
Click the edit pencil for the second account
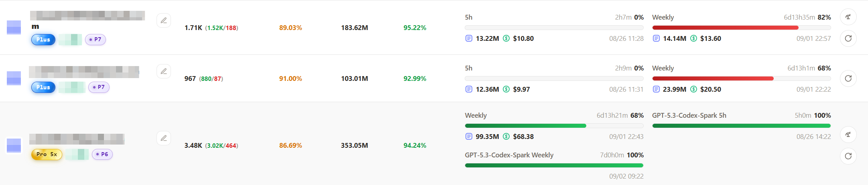click(164, 71)
